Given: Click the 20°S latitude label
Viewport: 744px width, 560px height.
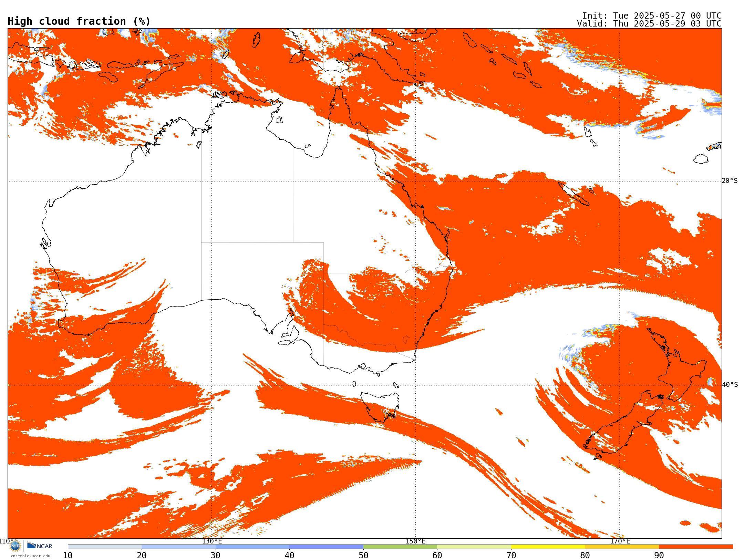Looking at the screenshot, I should [730, 181].
